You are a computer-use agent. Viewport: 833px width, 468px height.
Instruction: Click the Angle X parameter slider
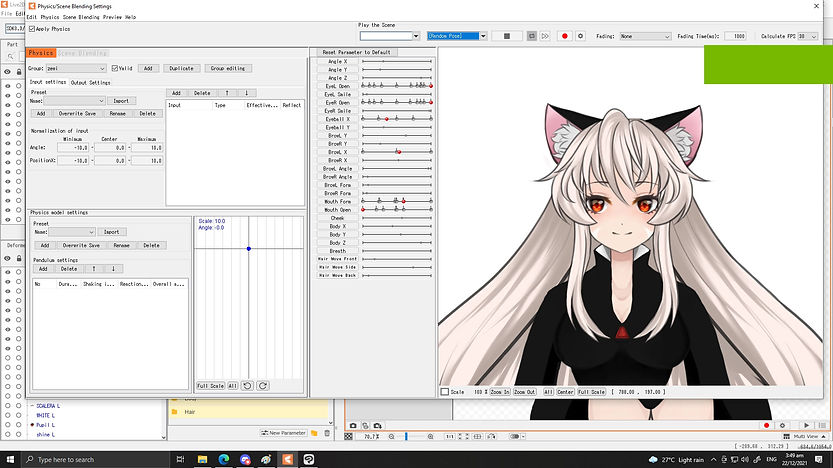(397, 62)
